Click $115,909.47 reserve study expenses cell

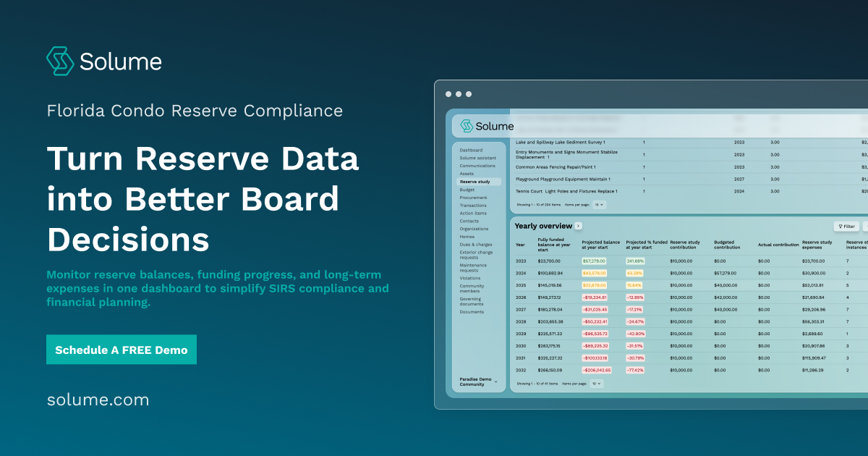click(x=814, y=358)
